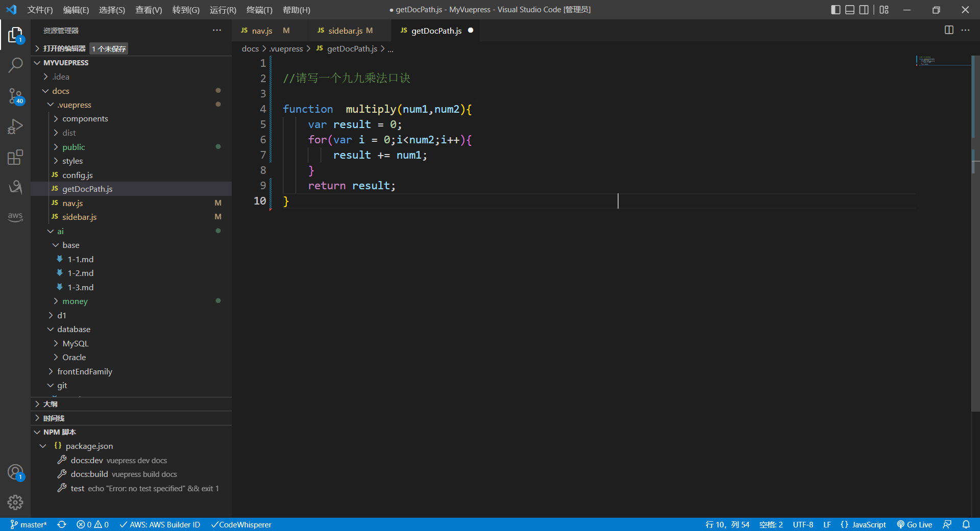Image resolution: width=980 pixels, height=531 pixels.
Task: Toggle the secondary sidebar visibility
Action: pyautogui.click(x=864, y=10)
